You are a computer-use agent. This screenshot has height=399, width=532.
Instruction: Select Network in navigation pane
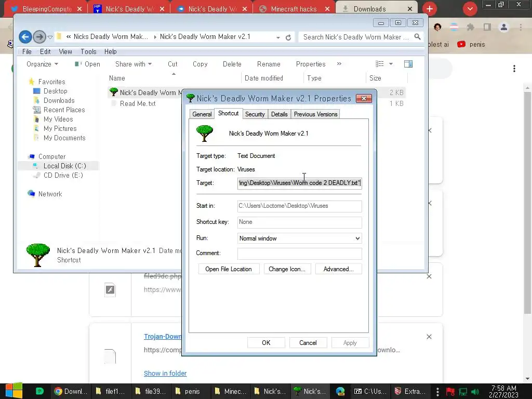pyautogui.click(x=50, y=194)
